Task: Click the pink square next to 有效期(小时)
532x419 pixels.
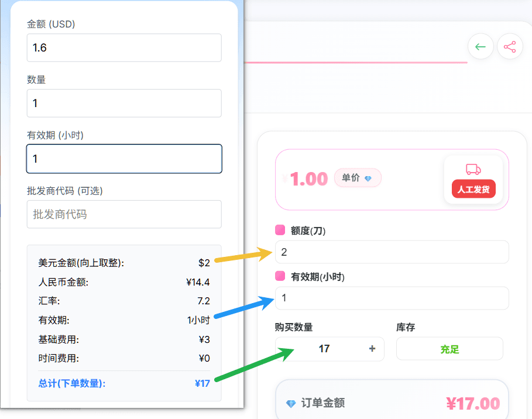Action: coord(280,276)
